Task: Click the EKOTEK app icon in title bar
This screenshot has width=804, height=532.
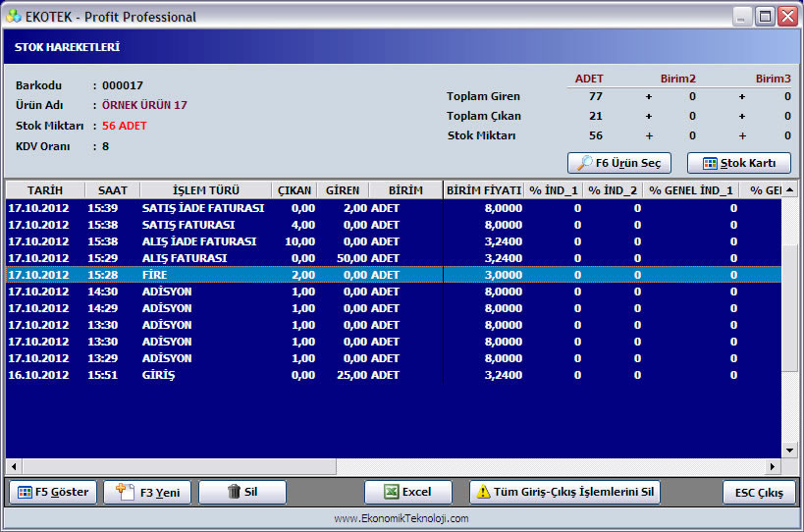Action: tap(14, 17)
